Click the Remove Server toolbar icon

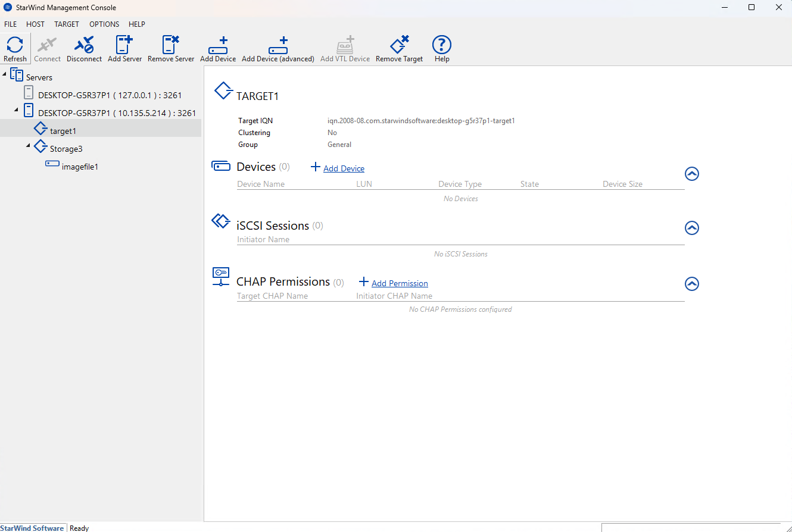171,45
